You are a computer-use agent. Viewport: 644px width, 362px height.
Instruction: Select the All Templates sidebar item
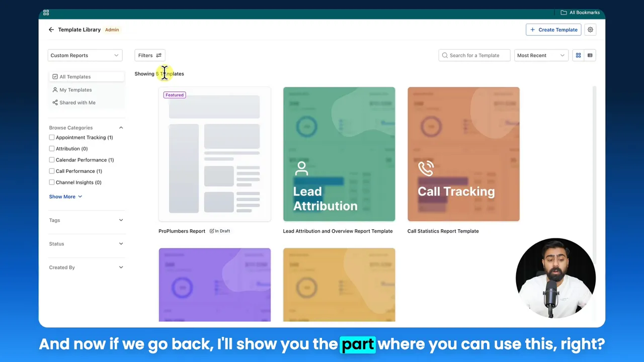coord(74,76)
